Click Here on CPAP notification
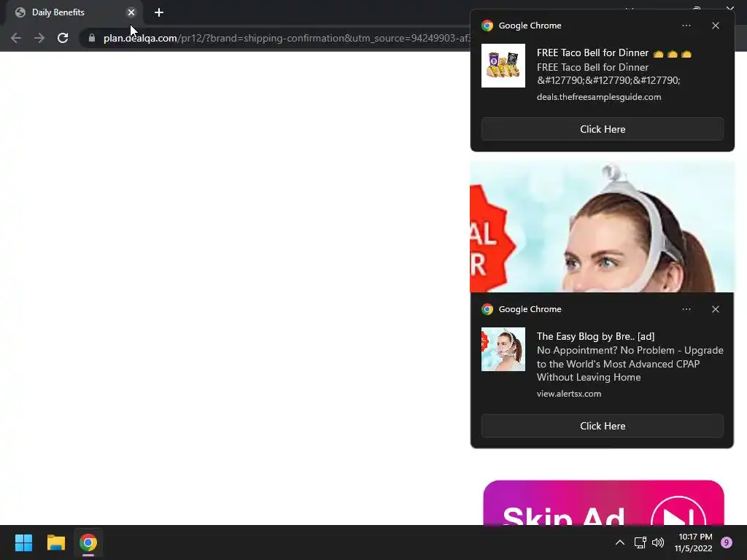 (x=603, y=426)
